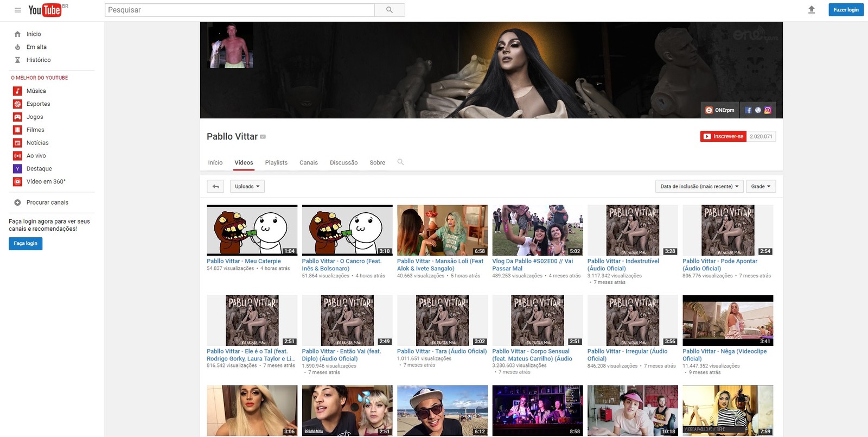The width and height of the screenshot is (868, 437).
Task: Open the Instagram link icon on banner
Action: (x=768, y=110)
